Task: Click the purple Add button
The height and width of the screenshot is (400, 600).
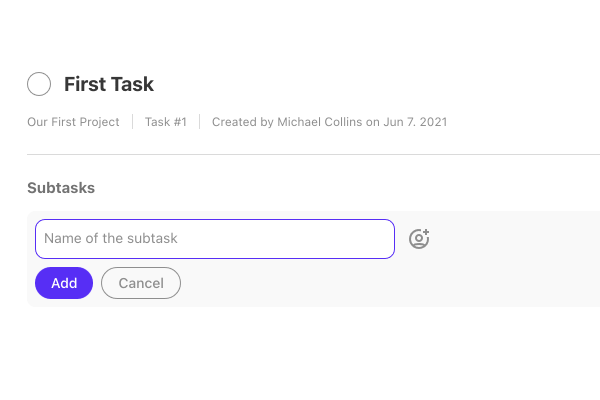Action: pyautogui.click(x=64, y=283)
